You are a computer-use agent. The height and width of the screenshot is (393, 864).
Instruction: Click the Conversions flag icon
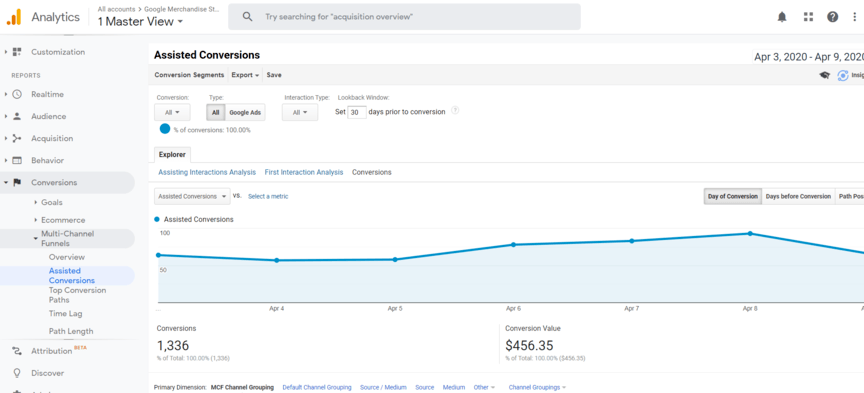(17, 182)
